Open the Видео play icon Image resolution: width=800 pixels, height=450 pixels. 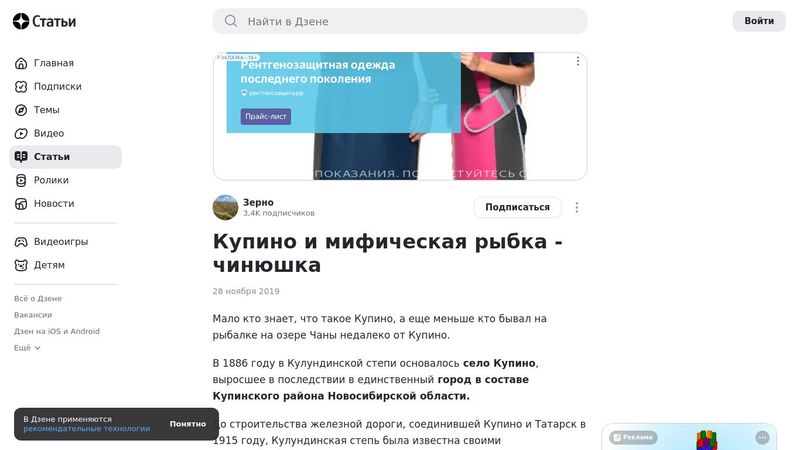point(21,134)
